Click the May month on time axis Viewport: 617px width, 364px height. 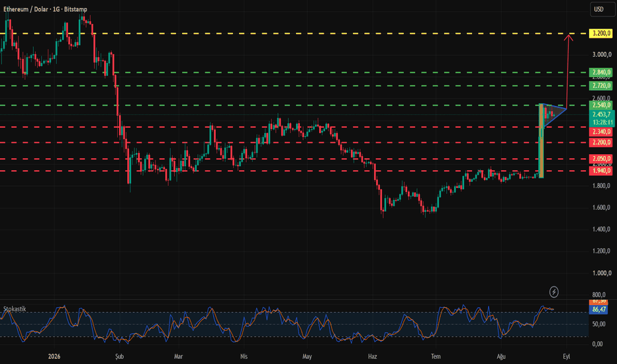(307, 357)
